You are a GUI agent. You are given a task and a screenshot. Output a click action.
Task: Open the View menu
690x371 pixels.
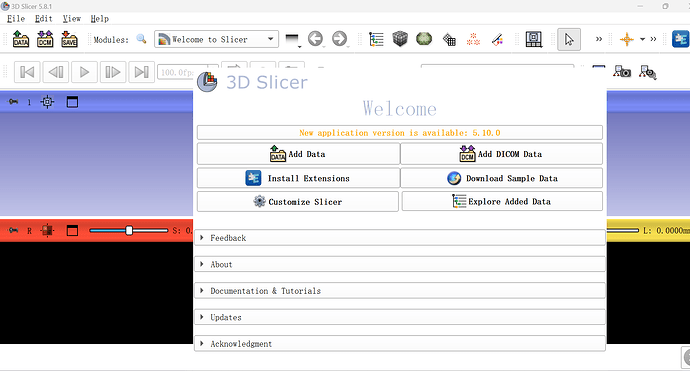point(71,18)
